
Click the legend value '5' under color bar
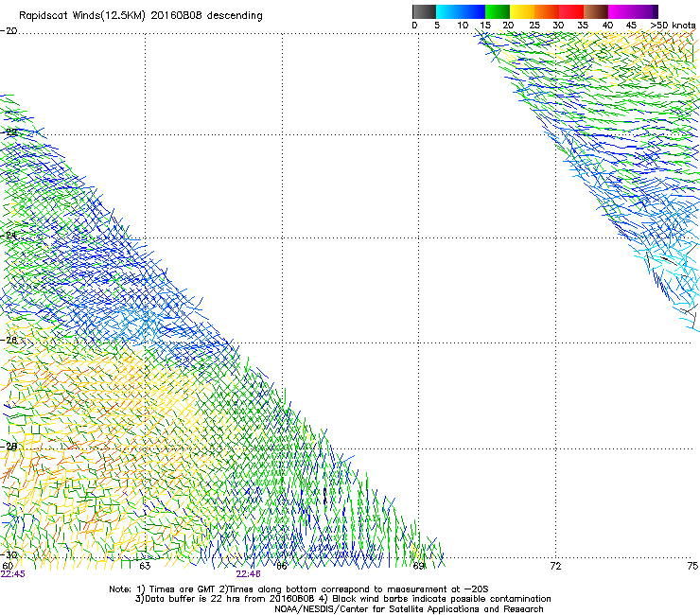(437, 26)
